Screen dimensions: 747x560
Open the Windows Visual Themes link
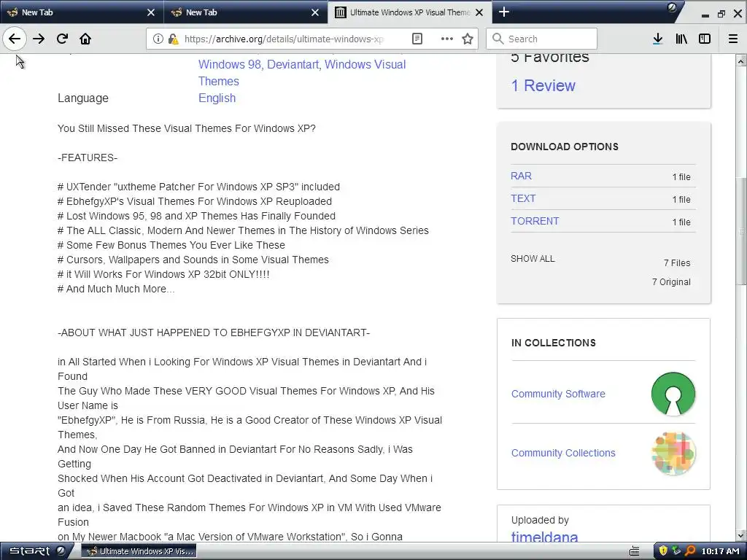coord(302,72)
